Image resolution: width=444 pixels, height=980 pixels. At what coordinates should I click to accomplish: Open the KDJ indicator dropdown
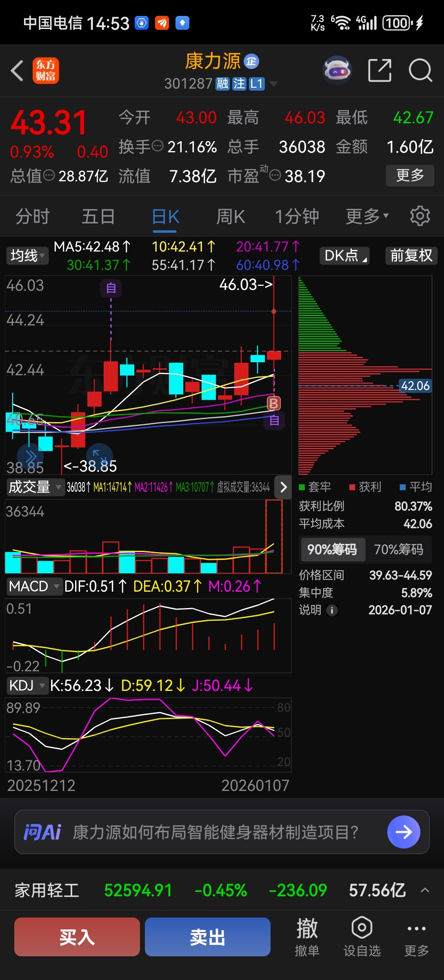(x=27, y=686)
